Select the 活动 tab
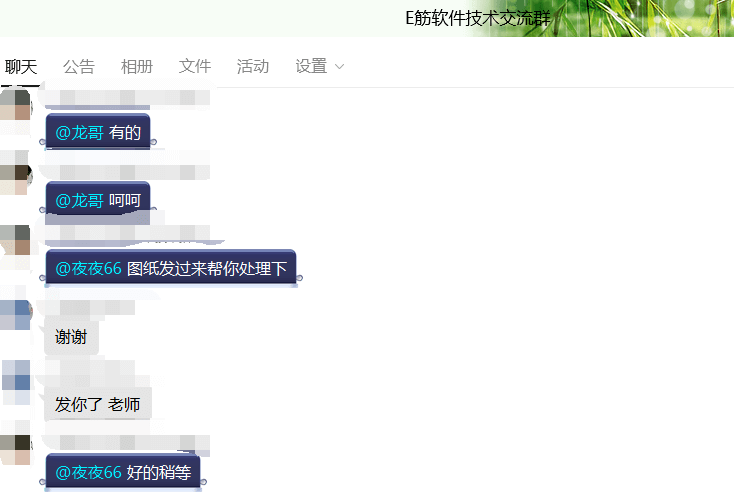 point(253,67)
